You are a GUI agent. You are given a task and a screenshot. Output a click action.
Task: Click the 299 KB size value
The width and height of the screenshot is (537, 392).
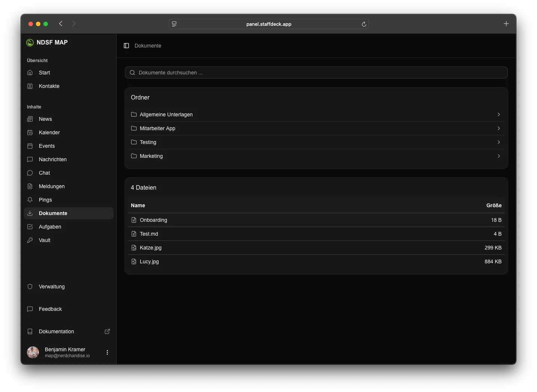(x=493, y=248)
